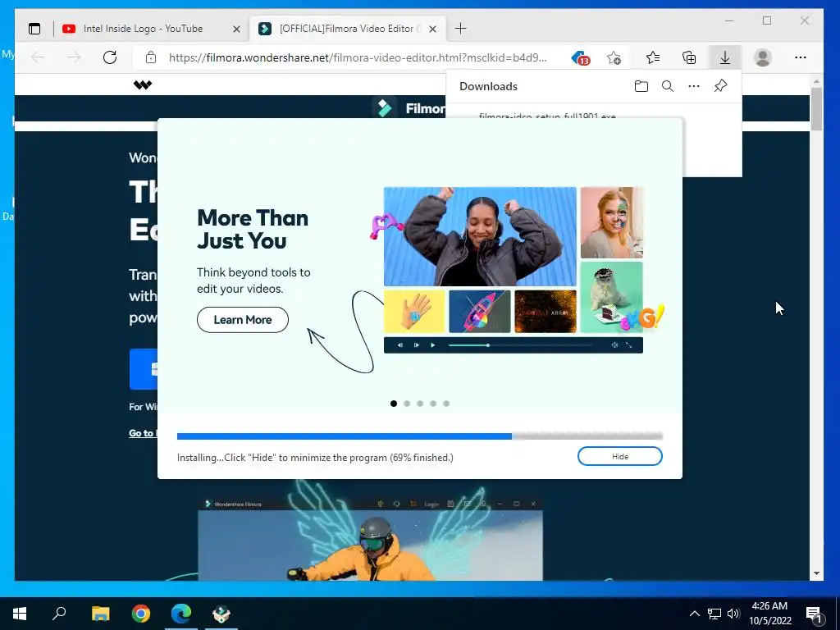Image resolution: width=840 pixels, height=630 pixels.
Task: Click the yellow hand thumbnail
Action: (414, 311)
